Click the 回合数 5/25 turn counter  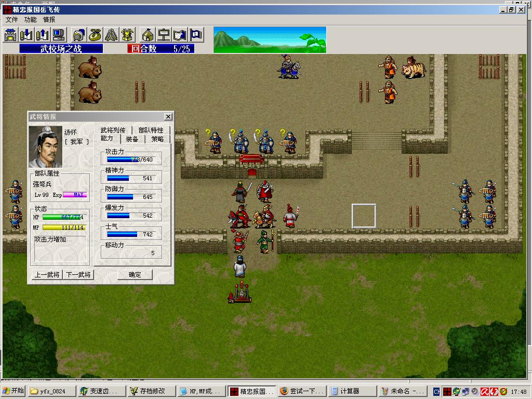pos(161,49)
